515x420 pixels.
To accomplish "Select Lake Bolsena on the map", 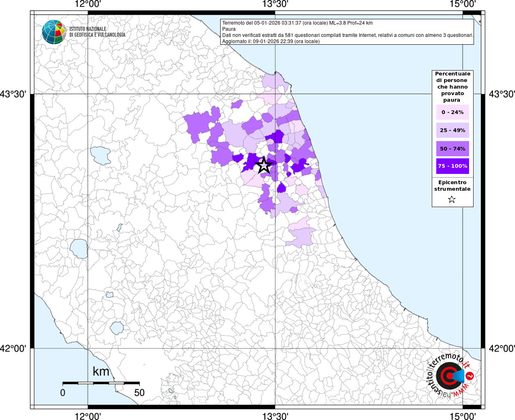I will point(79,249).
